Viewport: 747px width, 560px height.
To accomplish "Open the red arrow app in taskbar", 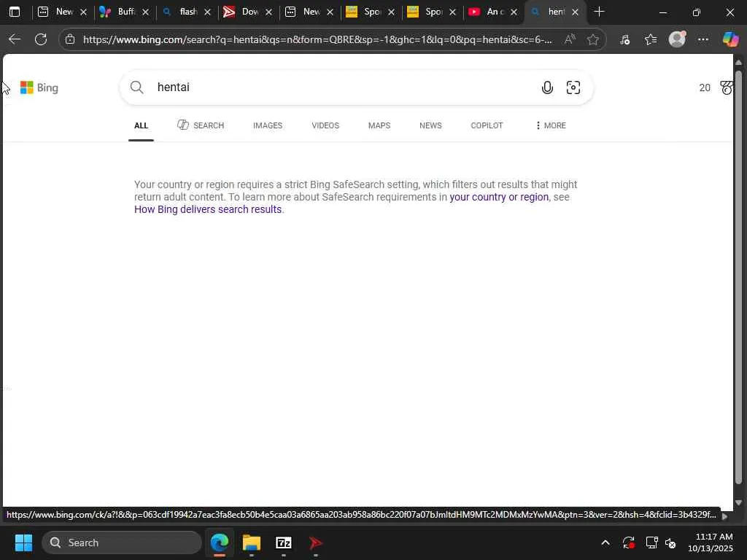I will pyautogui.click(x=315, y=542).
